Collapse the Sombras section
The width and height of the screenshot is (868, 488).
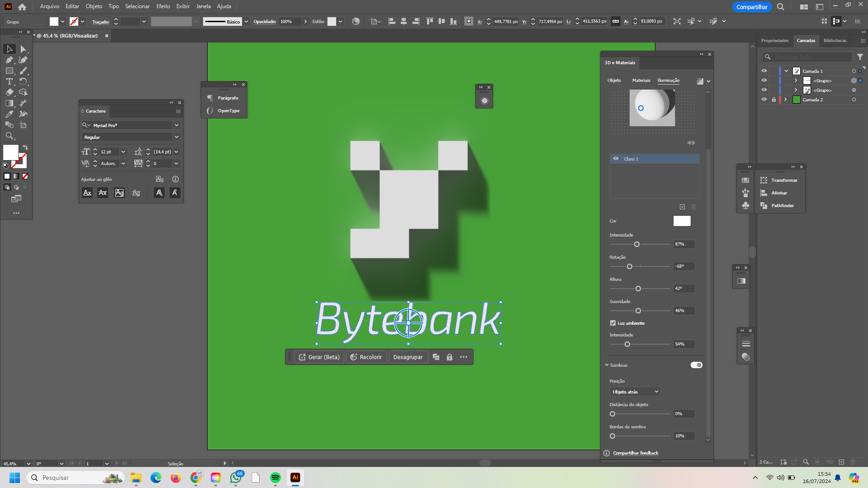pos(607,365)
